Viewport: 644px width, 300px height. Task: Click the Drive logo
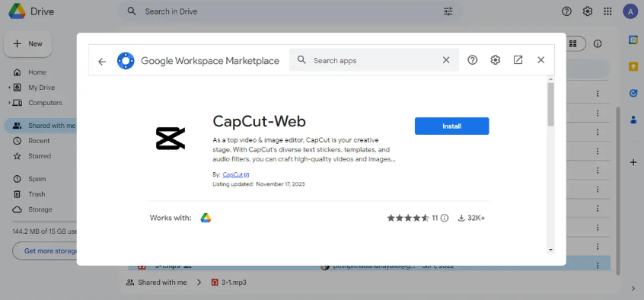tap(18, 11)
